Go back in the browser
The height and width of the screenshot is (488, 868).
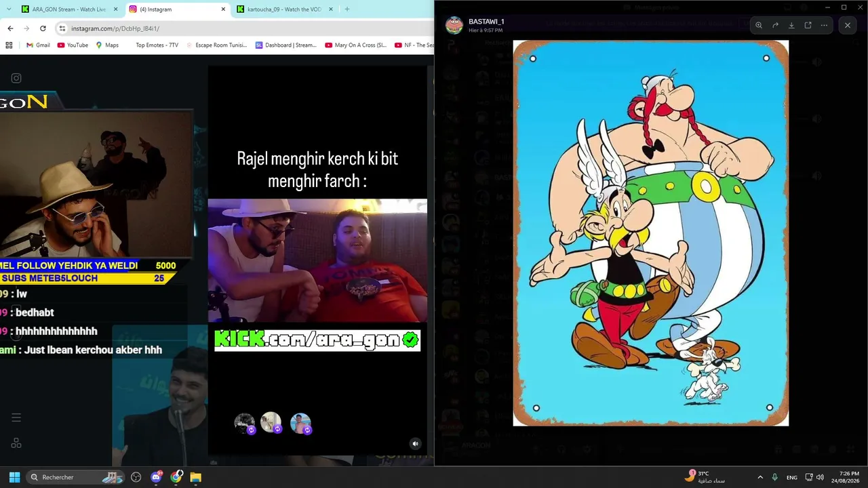point(10,28)
